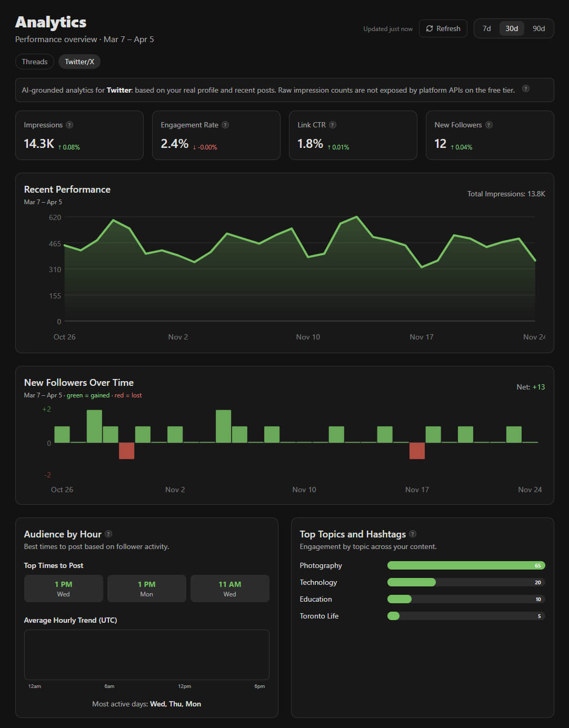
Task: Click the Link CTR help icon
Action: [x=332, y=125]
